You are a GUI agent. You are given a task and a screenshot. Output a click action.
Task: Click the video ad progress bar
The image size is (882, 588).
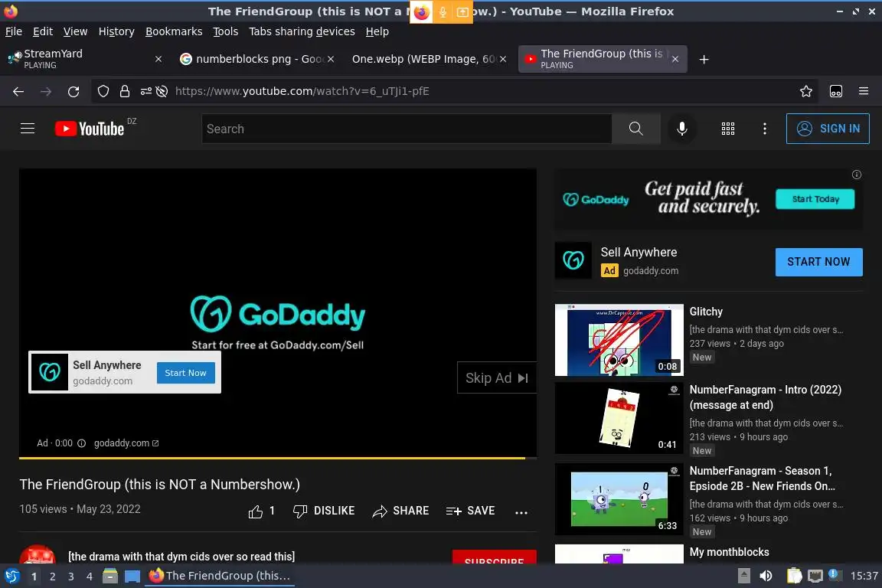point(278,458)
